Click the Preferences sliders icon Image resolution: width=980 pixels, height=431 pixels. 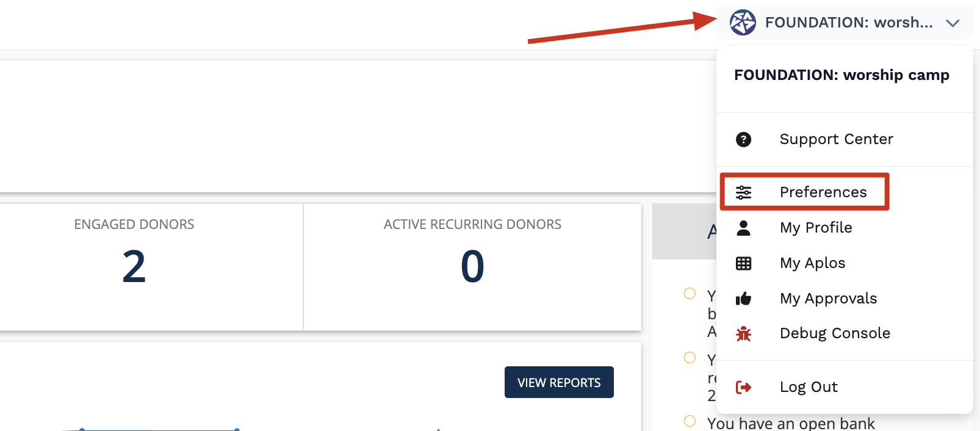(x=743, y=192)
